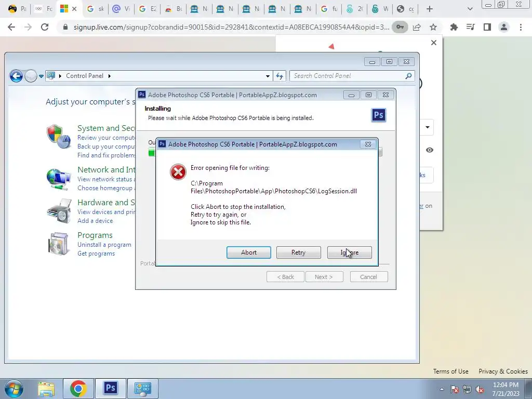
Task: Open Hardware and Sound category
Action: 106,203
